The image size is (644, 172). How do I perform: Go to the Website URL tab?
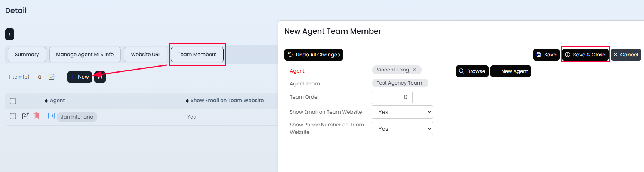click(146, 55)
